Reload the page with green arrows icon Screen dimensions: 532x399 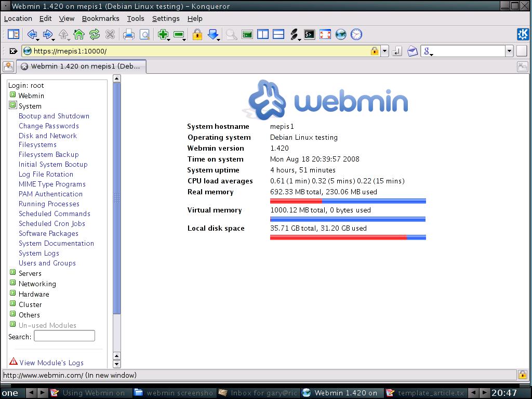[95, 34]
